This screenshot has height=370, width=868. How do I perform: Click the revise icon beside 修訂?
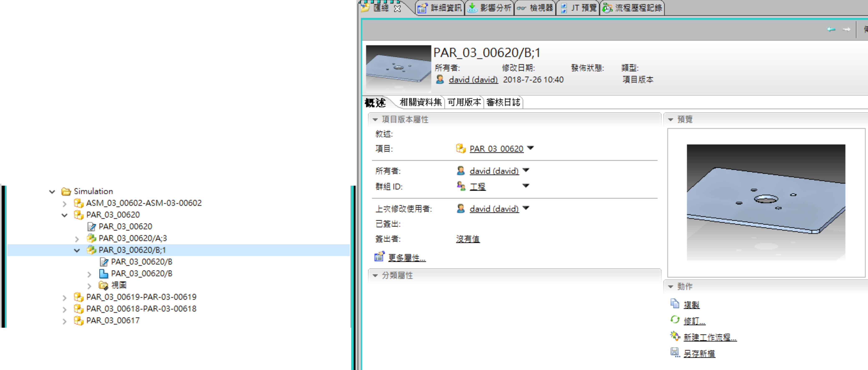(675, 319)
